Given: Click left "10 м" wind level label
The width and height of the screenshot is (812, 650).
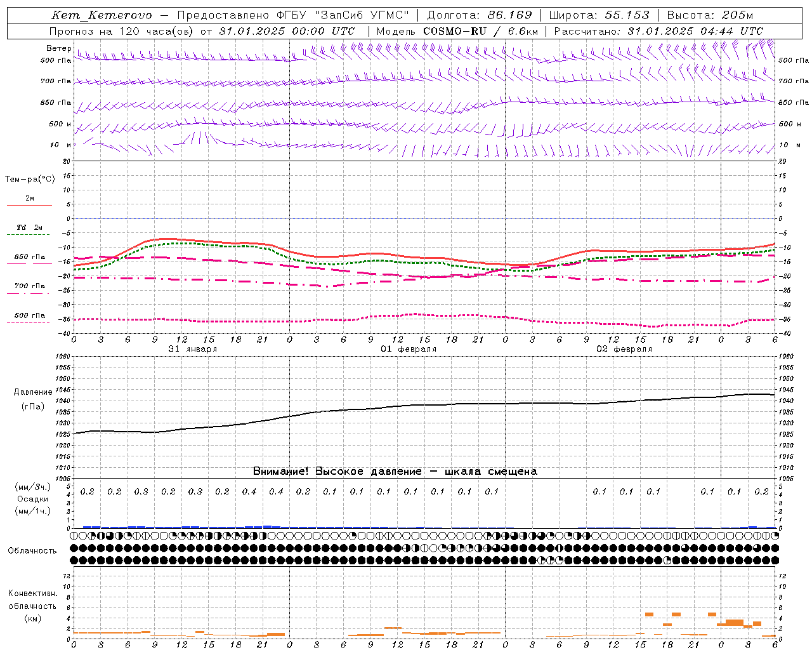Looking at the screenshot, I should click(x=62, y=145).
